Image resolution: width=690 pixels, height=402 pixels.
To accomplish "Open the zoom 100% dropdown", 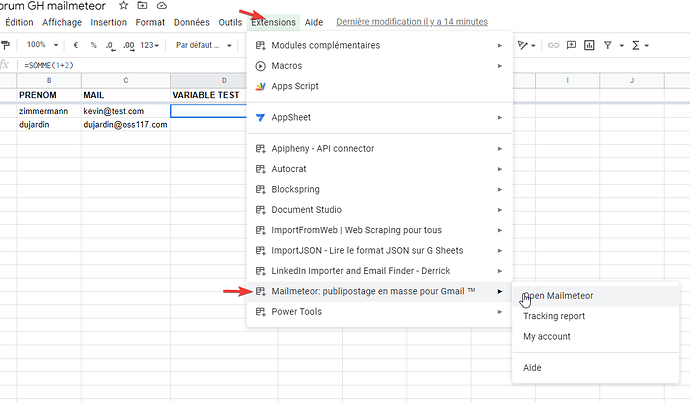I will 42,45.
